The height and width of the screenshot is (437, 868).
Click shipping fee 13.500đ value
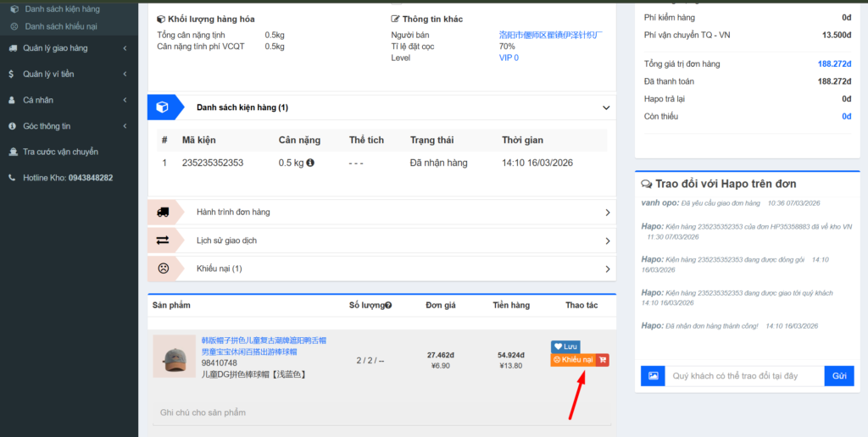837,36
